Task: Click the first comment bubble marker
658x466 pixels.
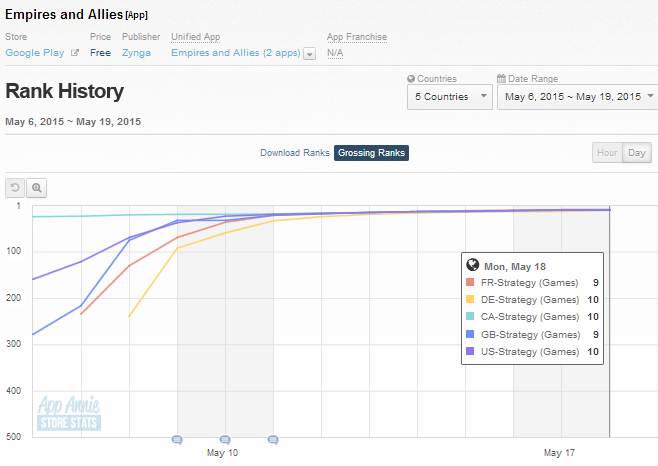Action: (x=177, y=439)
